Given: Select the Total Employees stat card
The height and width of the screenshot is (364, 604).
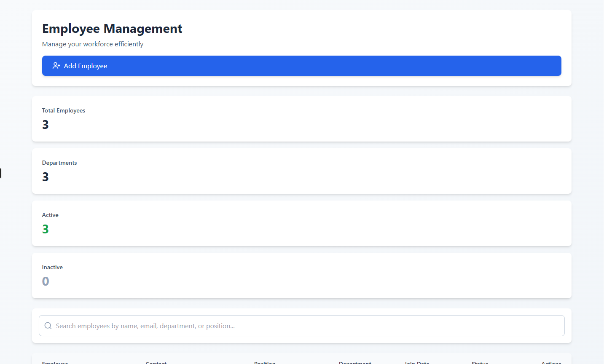Looking at the screenshot, I should point(301,118).
